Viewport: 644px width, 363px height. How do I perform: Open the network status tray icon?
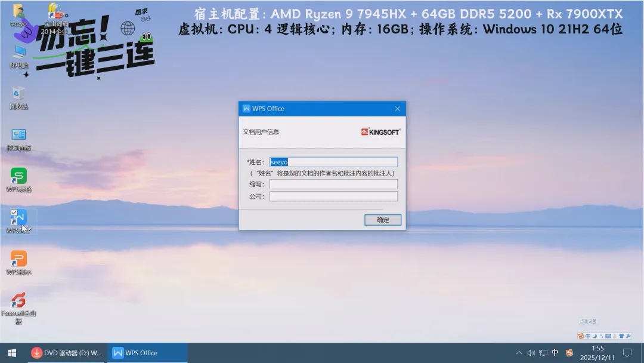point(543,353)
